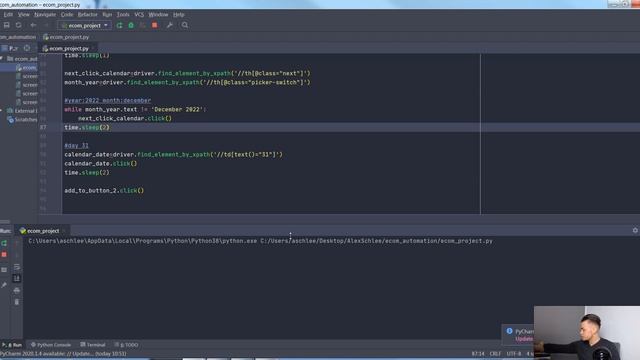Screen dimensions: 640x360
Task: Open the Edit menu
Action: (8, 15)
